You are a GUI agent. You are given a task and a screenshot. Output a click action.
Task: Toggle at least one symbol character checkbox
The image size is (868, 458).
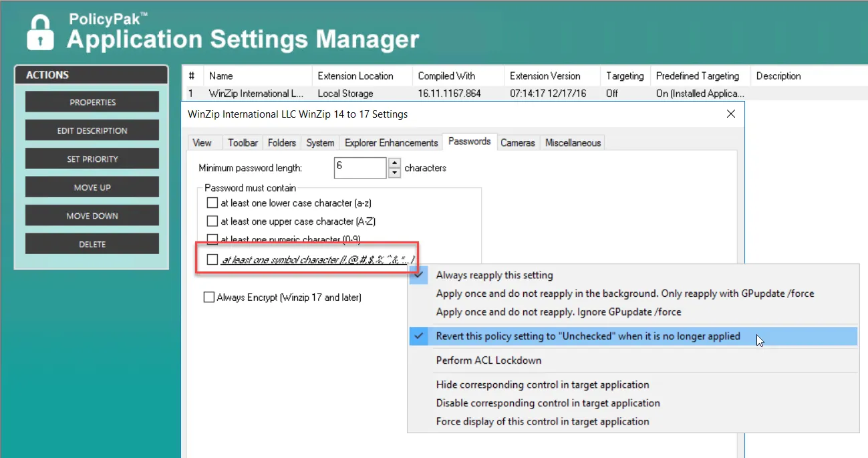coord(212,259)
